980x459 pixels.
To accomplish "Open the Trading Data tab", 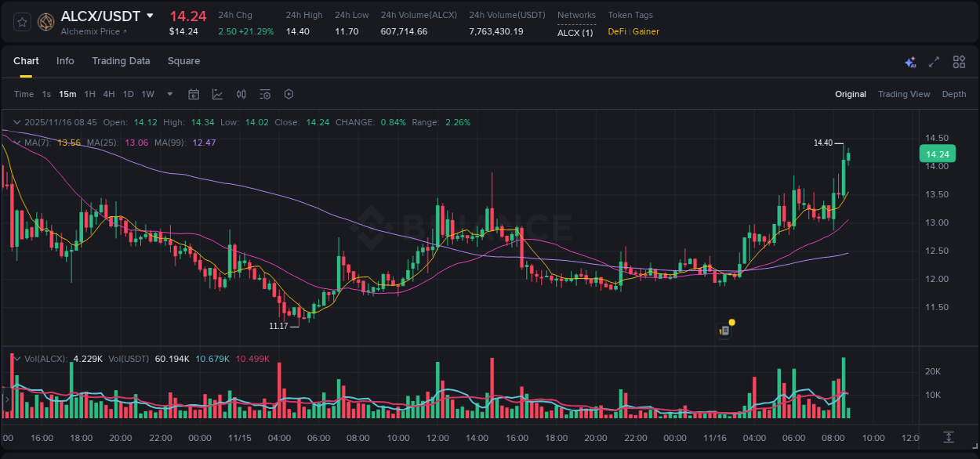I will point(121,61).
